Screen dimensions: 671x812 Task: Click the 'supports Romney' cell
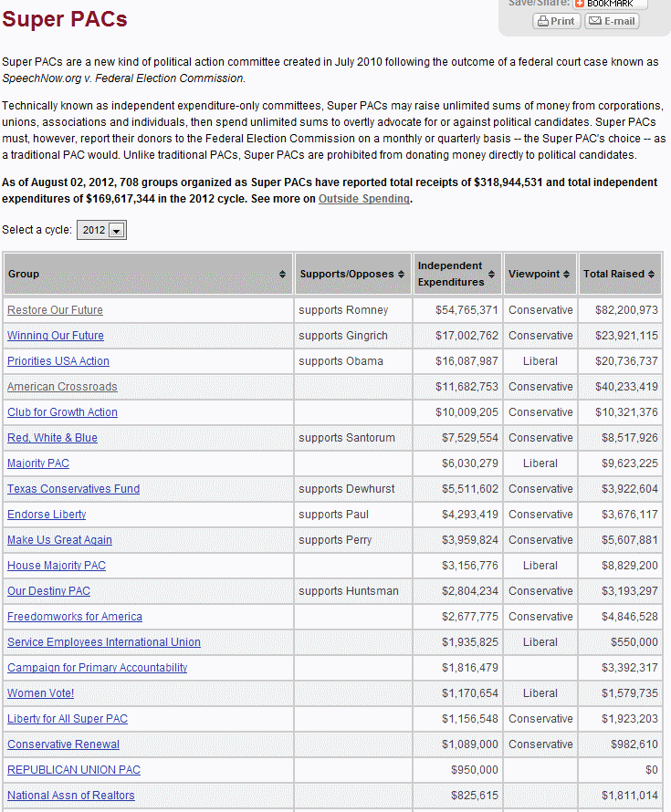pyautogui.click(x=353, y=310)
